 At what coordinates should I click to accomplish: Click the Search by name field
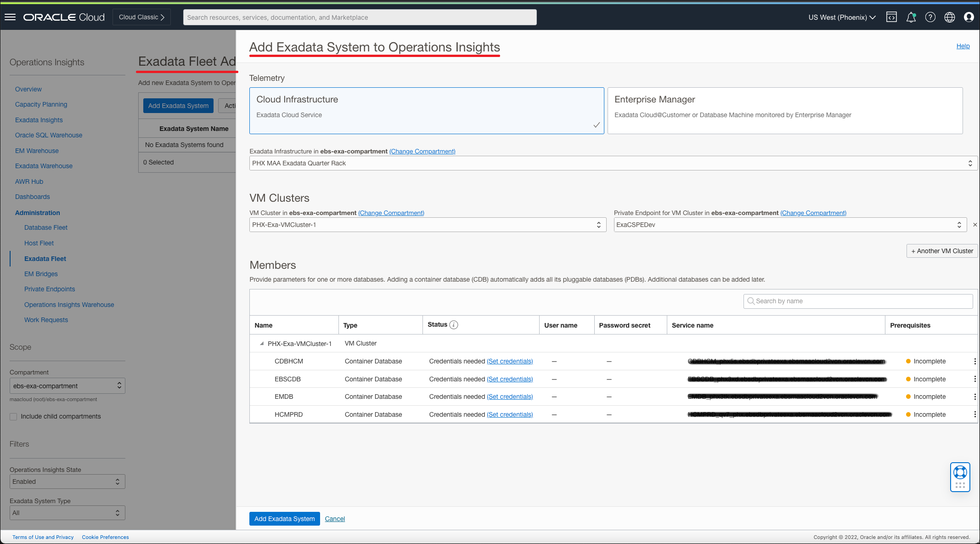coord(858,301)
